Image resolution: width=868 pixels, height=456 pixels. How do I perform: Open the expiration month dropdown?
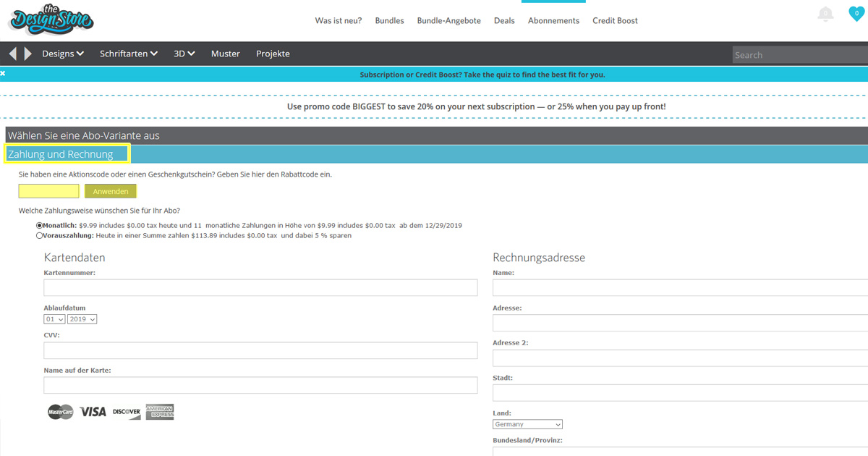coord(54,319)
